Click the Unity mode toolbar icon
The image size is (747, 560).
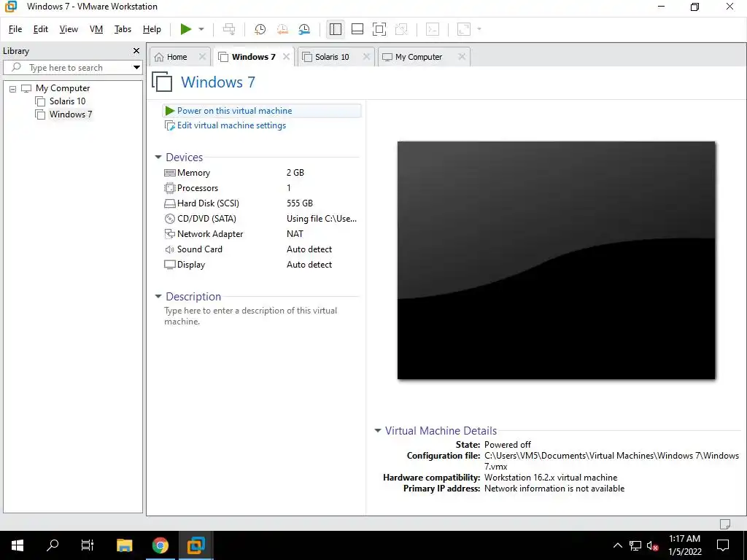pos(402,29)
